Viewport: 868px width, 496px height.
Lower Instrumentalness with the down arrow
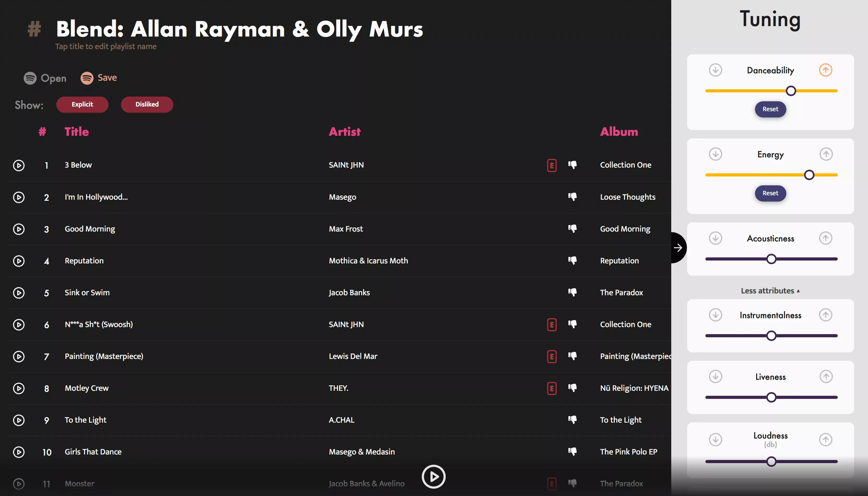tap(715, 315)
